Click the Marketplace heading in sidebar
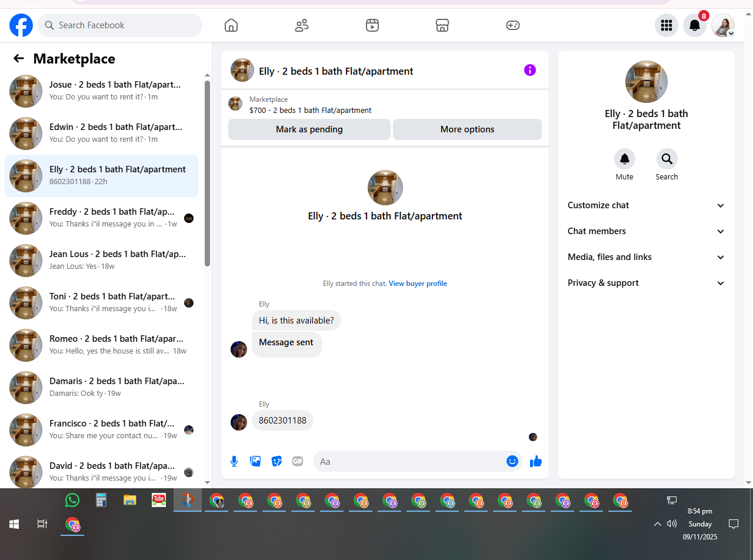The image size is (753, 560). coord(74,59)
